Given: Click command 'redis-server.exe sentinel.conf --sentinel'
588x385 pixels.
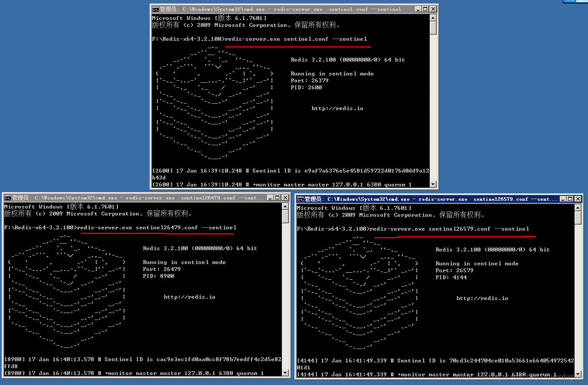Looking at the screenshot, I should point(296,39).
